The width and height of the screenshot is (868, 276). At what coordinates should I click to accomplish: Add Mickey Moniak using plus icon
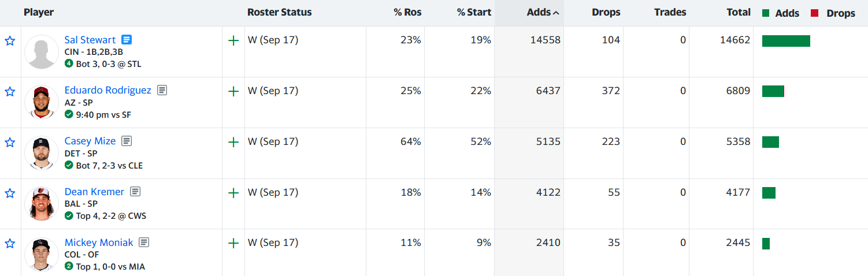click(233, 243)
